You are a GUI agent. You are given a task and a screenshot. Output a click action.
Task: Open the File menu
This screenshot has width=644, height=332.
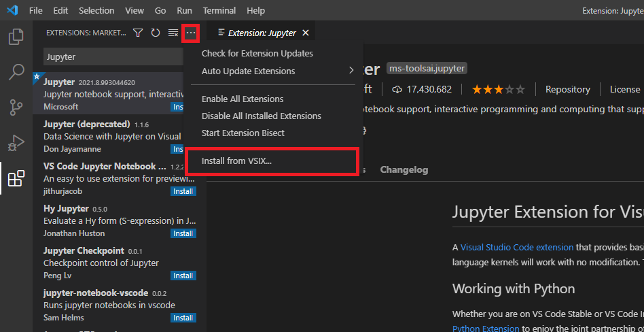coord(36,10)
